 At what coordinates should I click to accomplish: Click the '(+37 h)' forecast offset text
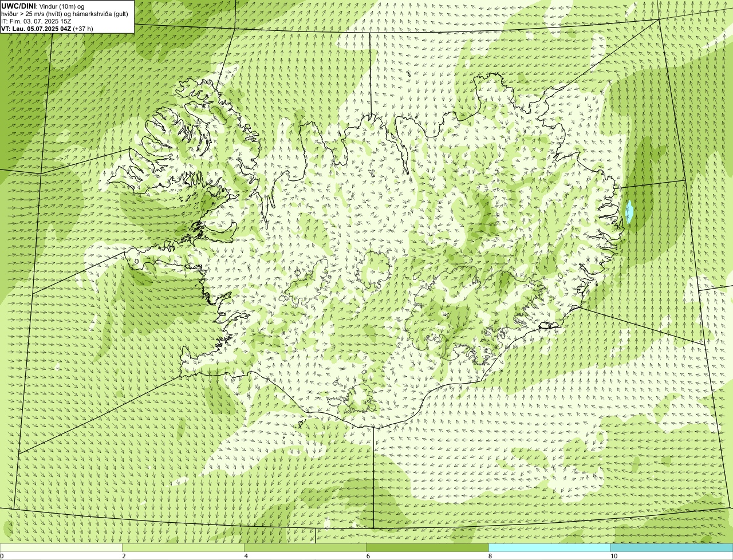coord(83,28)
